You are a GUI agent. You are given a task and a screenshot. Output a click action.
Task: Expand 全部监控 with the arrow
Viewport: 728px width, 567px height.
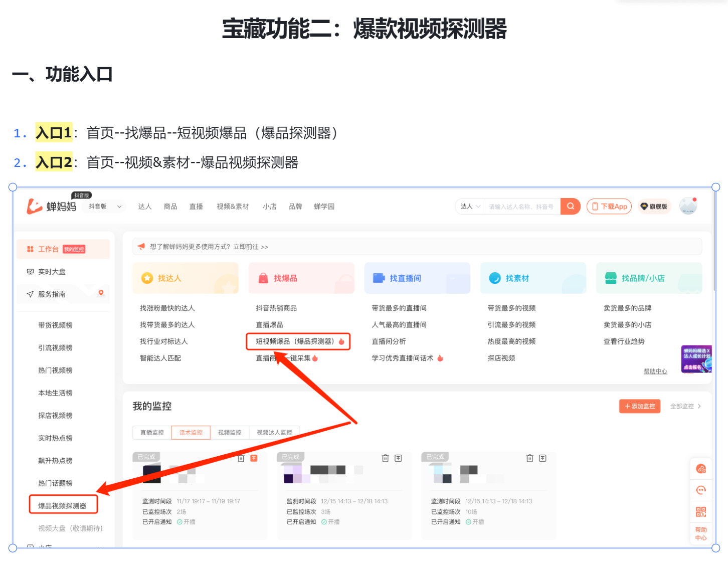686,406
